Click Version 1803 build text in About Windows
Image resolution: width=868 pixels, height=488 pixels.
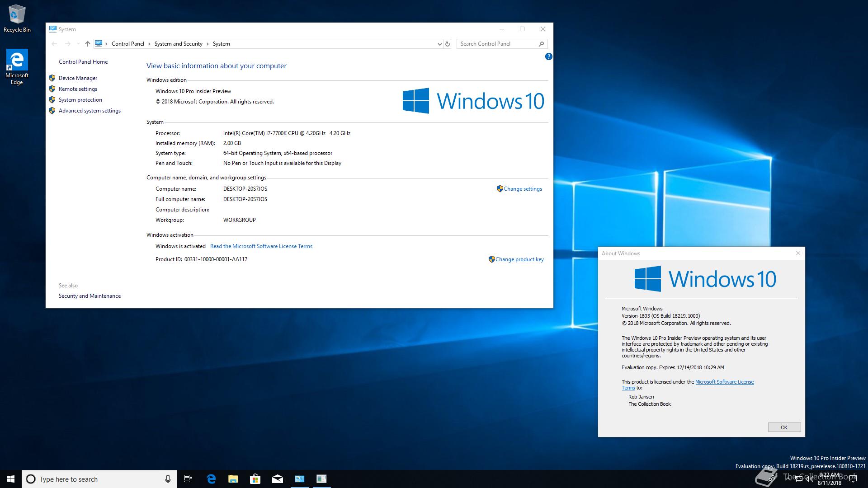point(660,316)
